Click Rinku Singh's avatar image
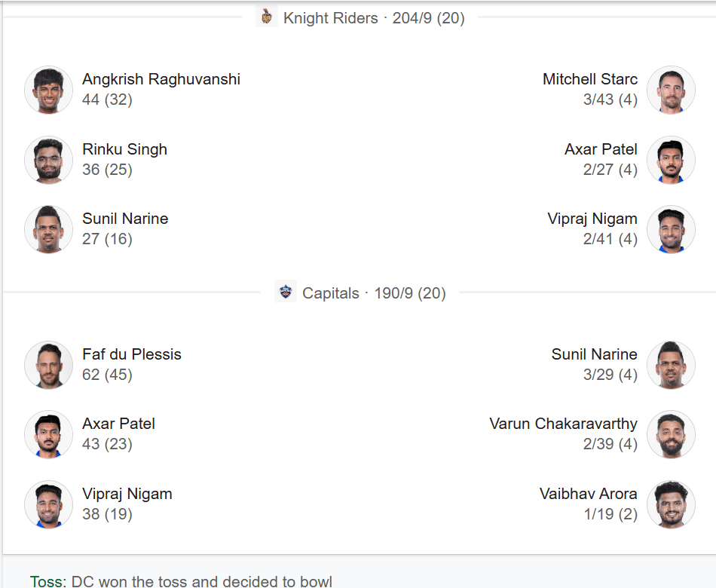 [x=48, y=159]
